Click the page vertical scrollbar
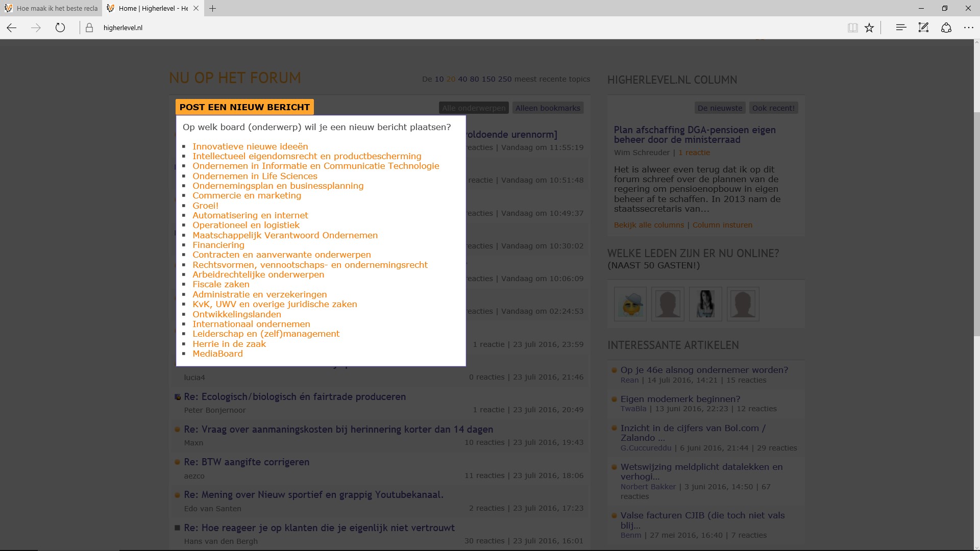The image size is (980, 551). (x=976, y=223)
